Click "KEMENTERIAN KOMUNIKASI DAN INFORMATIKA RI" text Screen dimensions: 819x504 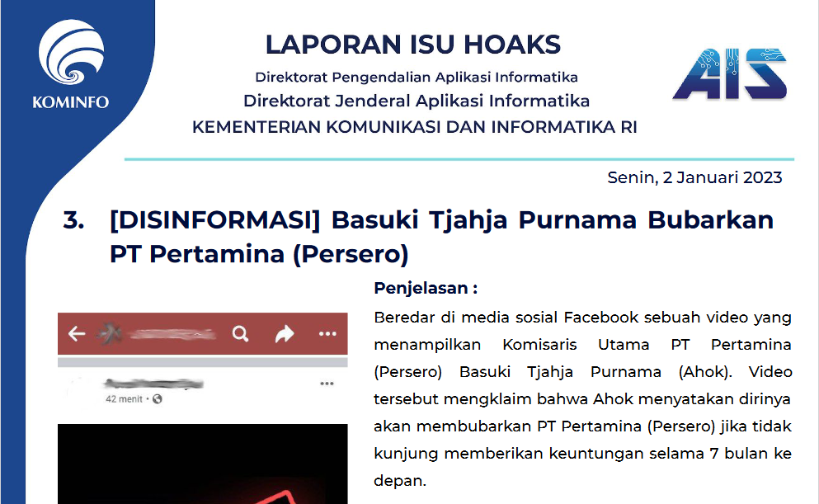coord(415,127)
